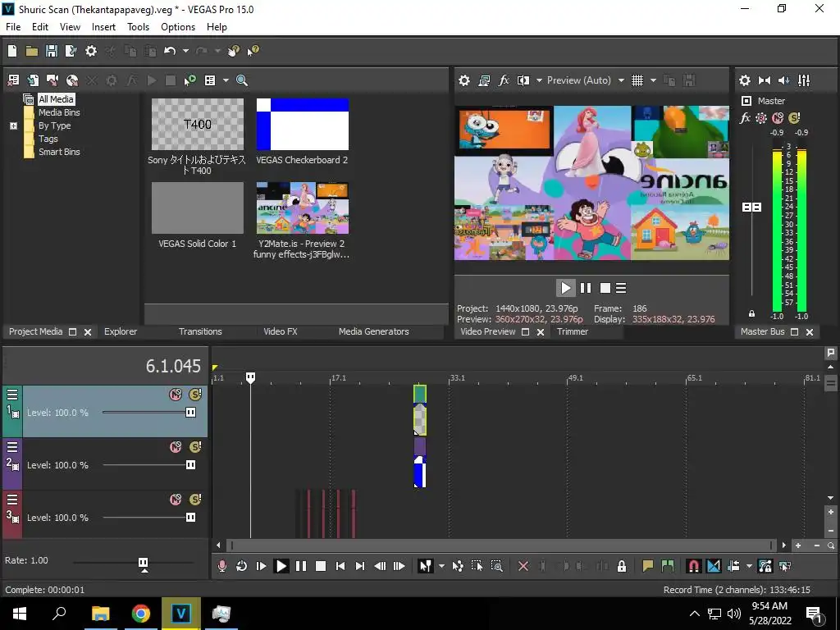Screen dimensions: 840x630
Task: Insert a marker using the marker icon
Action: [648, 566]
